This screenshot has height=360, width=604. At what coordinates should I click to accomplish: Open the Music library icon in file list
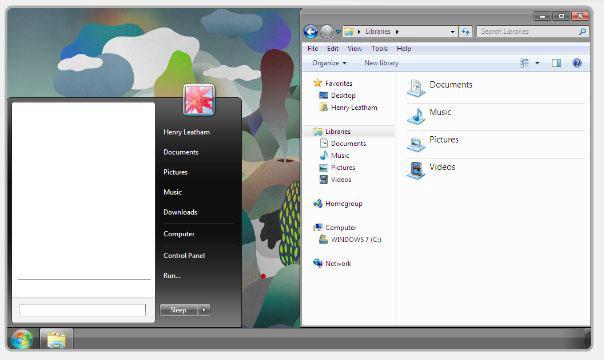(x=416, y=116)
